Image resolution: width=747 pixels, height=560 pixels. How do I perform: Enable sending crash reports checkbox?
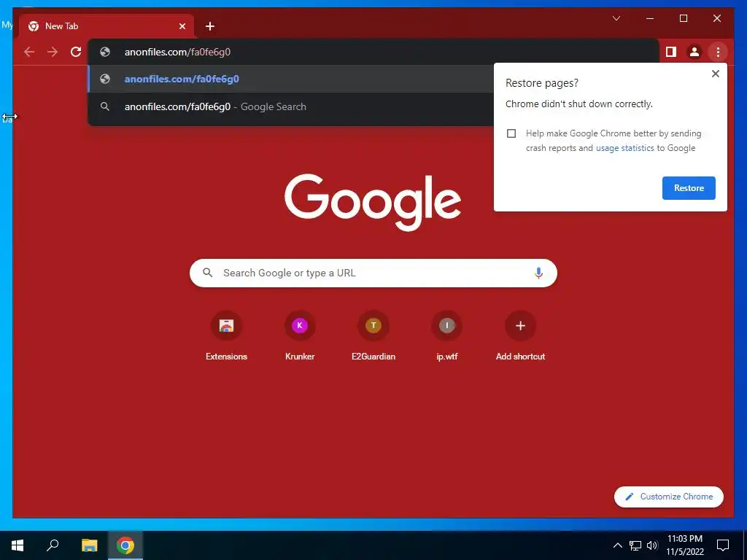click(x=511, y=133)
